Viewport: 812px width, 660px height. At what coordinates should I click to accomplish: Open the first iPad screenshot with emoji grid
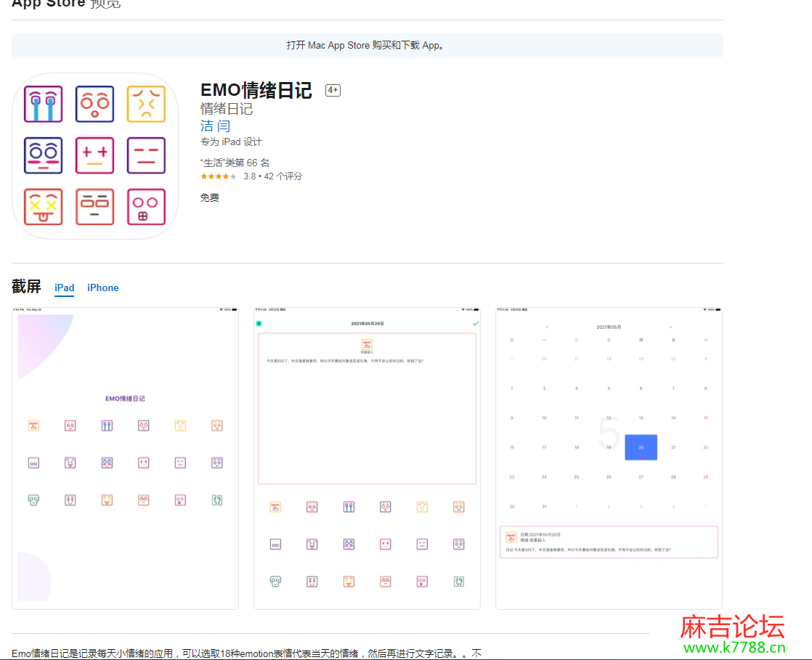(126, 458)
